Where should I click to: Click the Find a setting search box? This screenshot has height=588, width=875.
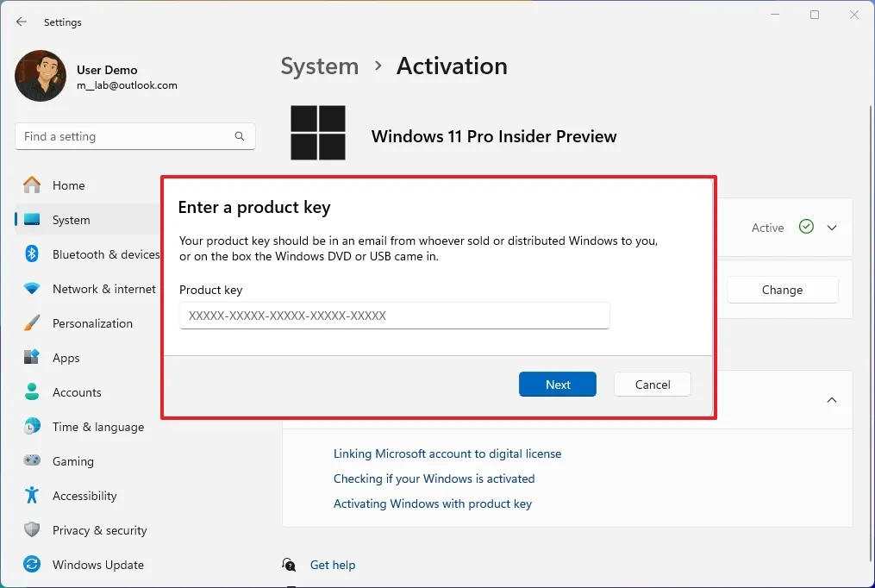135,137
